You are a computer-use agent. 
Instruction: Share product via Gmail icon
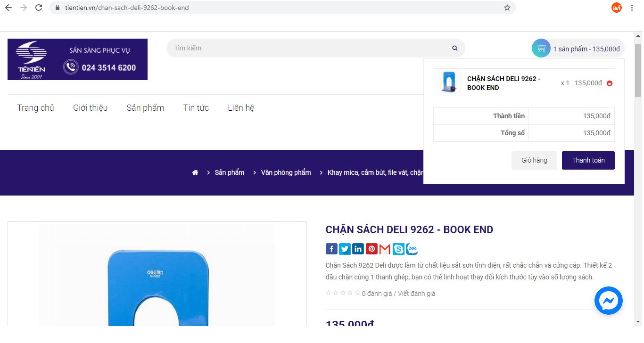(x=385, y=249)
